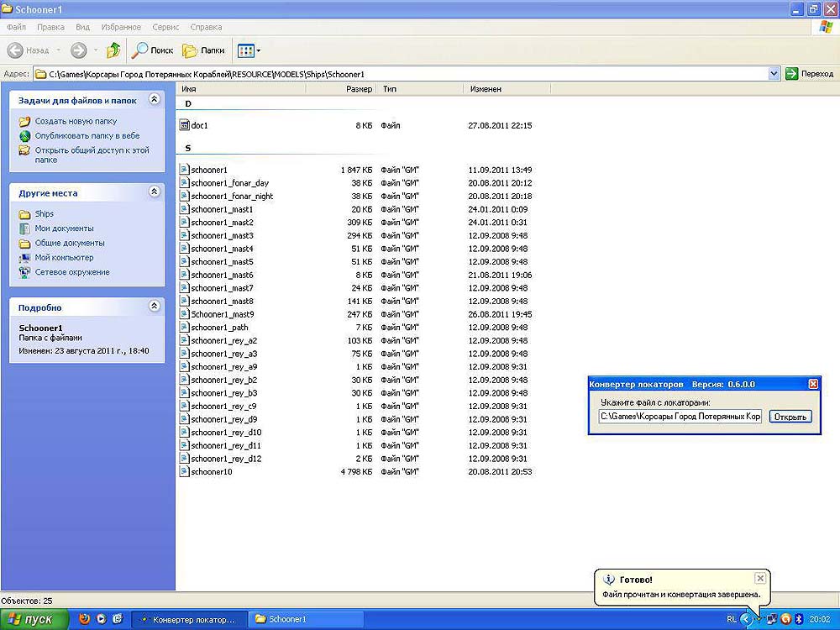Select the schooner1_rey_b3 file icon

click(x=184, y=392)
